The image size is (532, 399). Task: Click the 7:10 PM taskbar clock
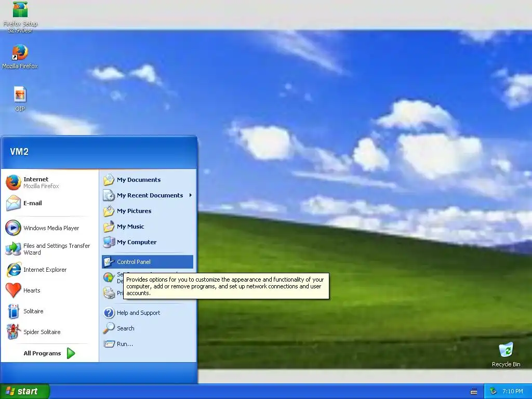pos(513,391)
